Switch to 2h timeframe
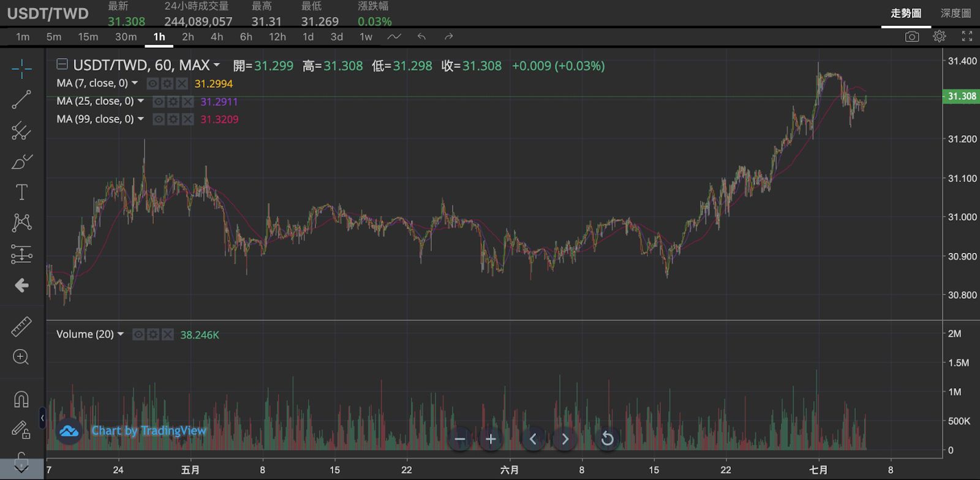Image resolution: width=980 pixels, height=480 pixels. tap(188, 37)
